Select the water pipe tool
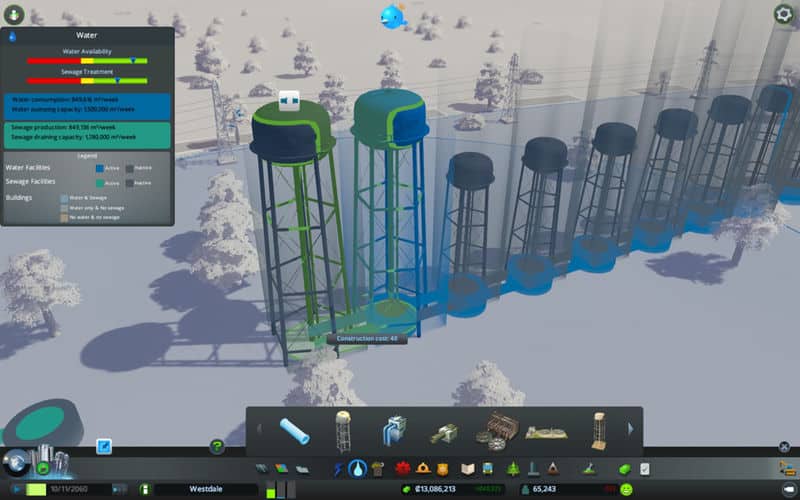 coord(294,431)
